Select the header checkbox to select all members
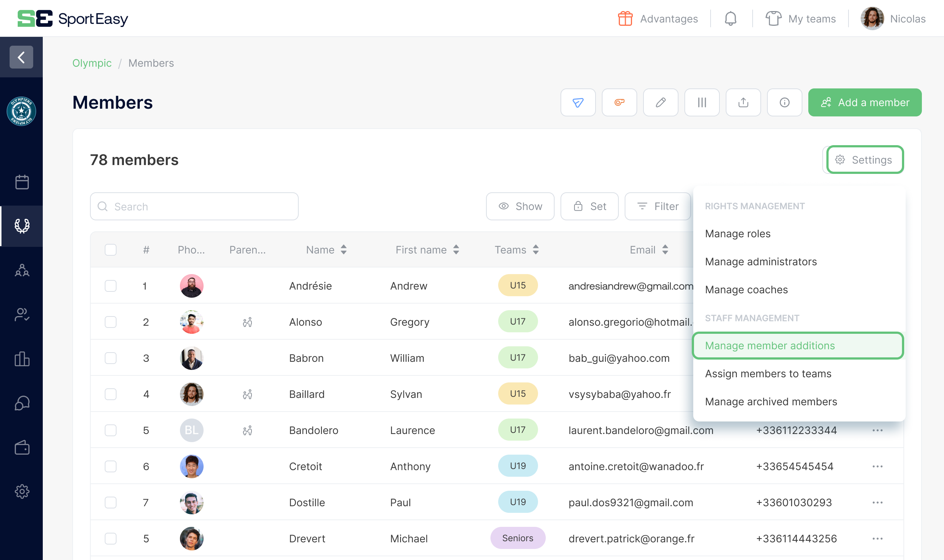 [x=110, y=249]
